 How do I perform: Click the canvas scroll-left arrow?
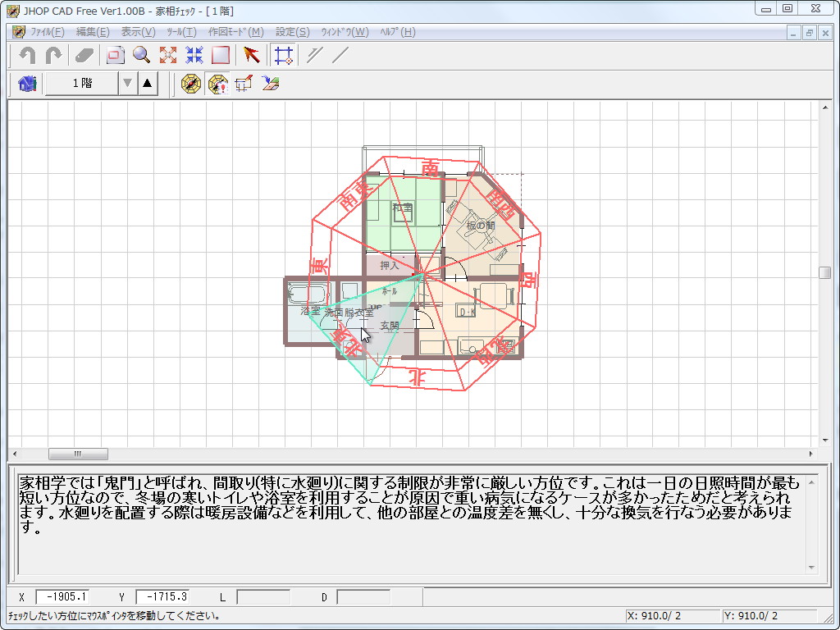pos(15,454)
